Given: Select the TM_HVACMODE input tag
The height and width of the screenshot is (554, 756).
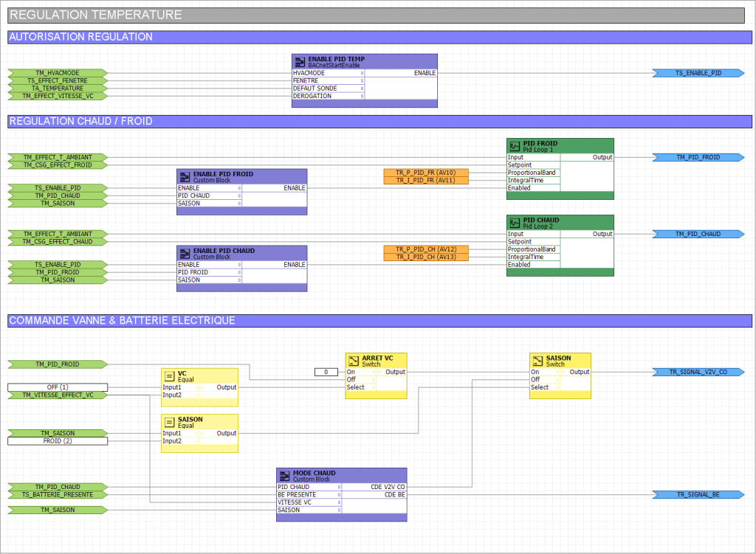Looking at the screenshot, I should 57,73.
